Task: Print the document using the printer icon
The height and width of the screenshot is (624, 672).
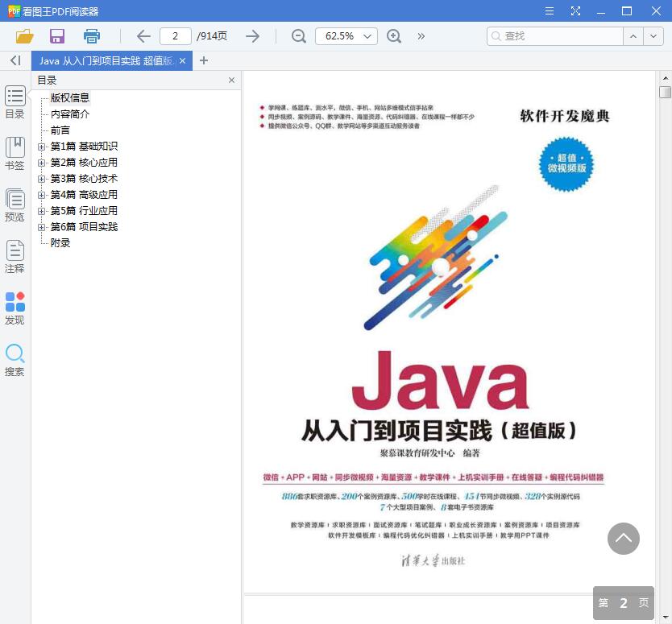Action: (x=92, y=36)
